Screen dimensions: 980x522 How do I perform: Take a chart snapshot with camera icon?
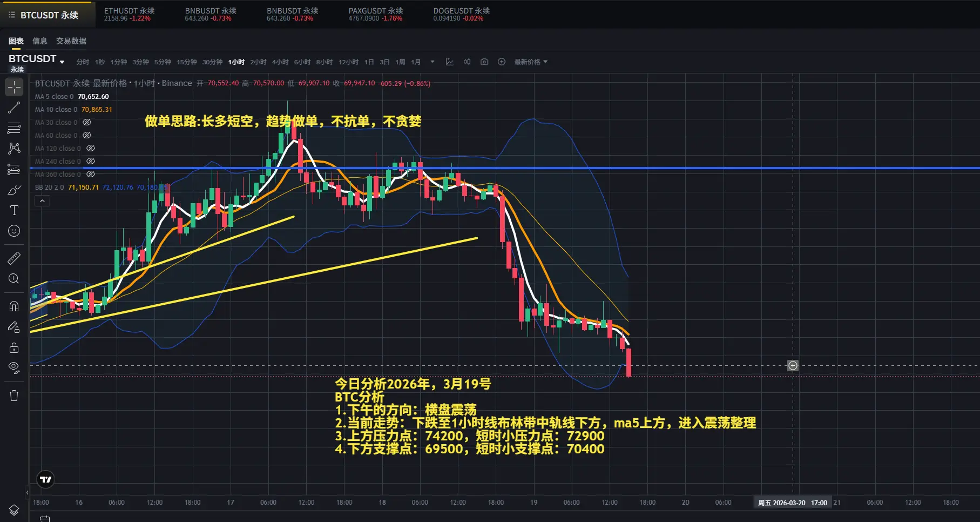point(484,62)
